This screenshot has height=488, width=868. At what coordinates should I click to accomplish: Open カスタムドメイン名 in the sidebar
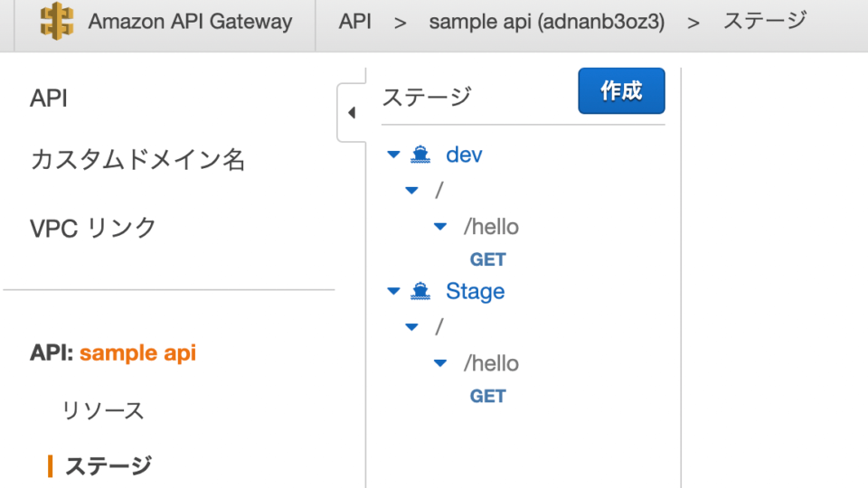tap(137, 161)
